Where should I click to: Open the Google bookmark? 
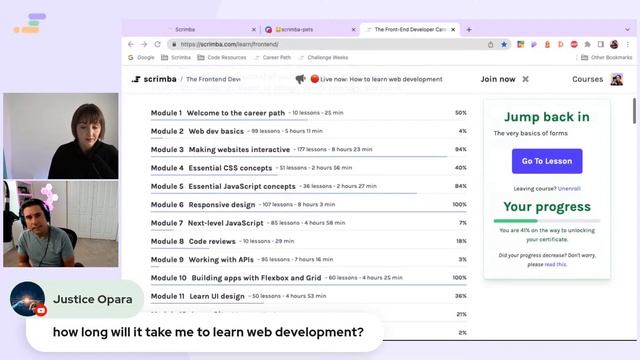141,58
